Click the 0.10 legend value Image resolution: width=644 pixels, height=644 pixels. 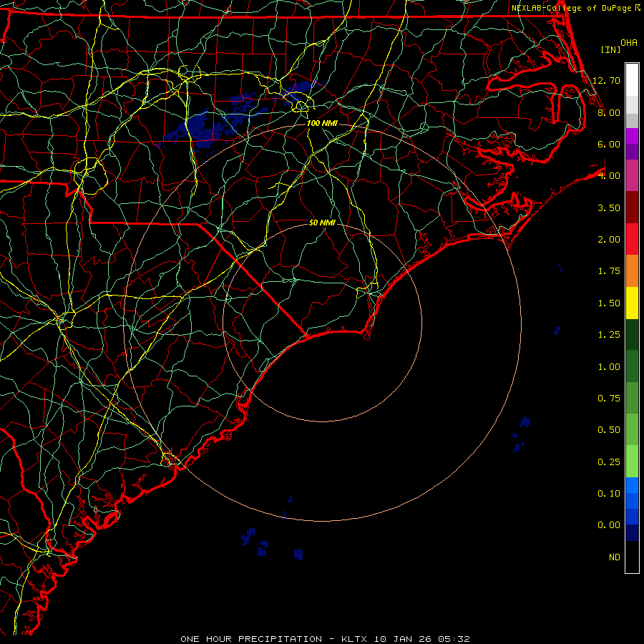pos(609,494)
